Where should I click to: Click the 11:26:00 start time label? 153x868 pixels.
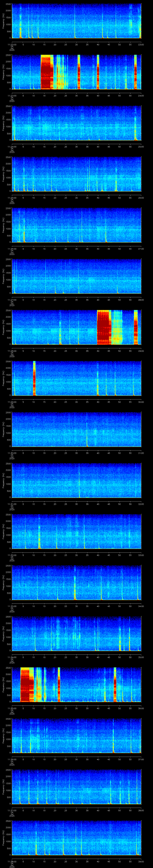click(12, 249)
